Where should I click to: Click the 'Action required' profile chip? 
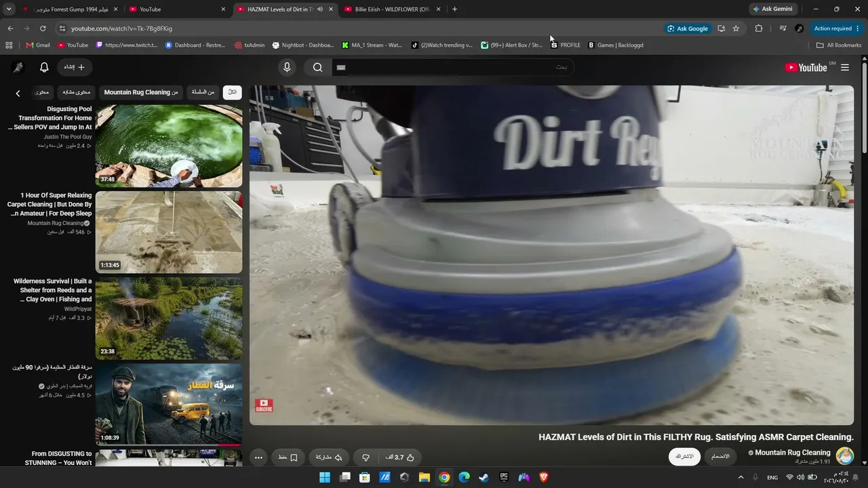tap(837, 28)
